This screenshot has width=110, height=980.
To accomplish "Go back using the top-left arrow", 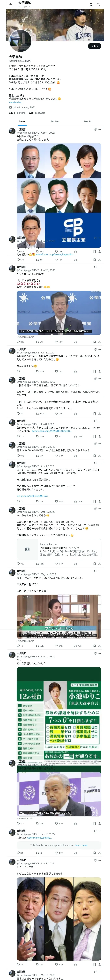I will click(11, 4).
